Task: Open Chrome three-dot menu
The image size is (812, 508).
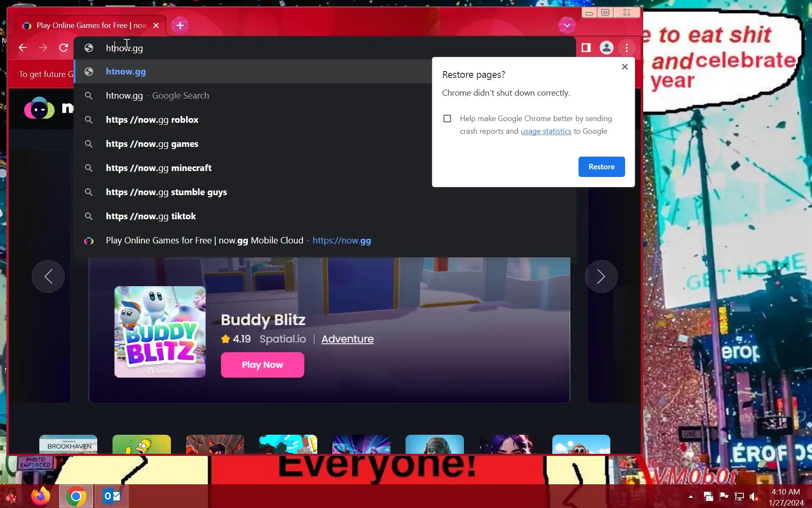Action: pyautogui.click(x=626, y=48)
